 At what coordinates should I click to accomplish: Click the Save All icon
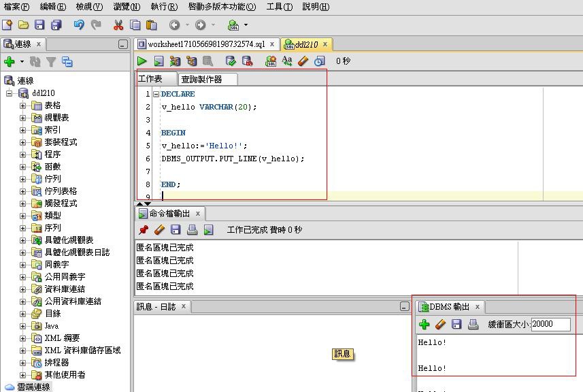56,25
